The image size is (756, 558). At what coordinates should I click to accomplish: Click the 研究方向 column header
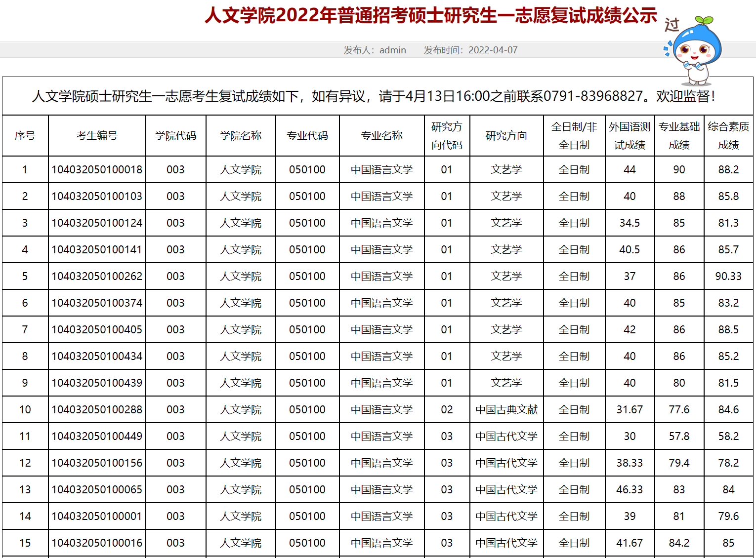point(506,136)
